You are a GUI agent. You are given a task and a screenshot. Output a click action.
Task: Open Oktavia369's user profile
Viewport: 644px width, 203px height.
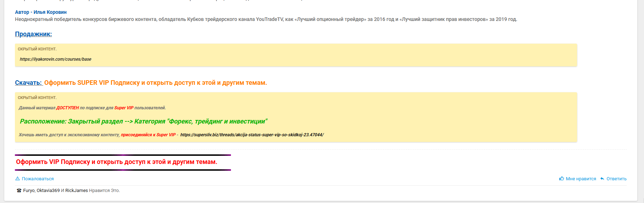48,191
